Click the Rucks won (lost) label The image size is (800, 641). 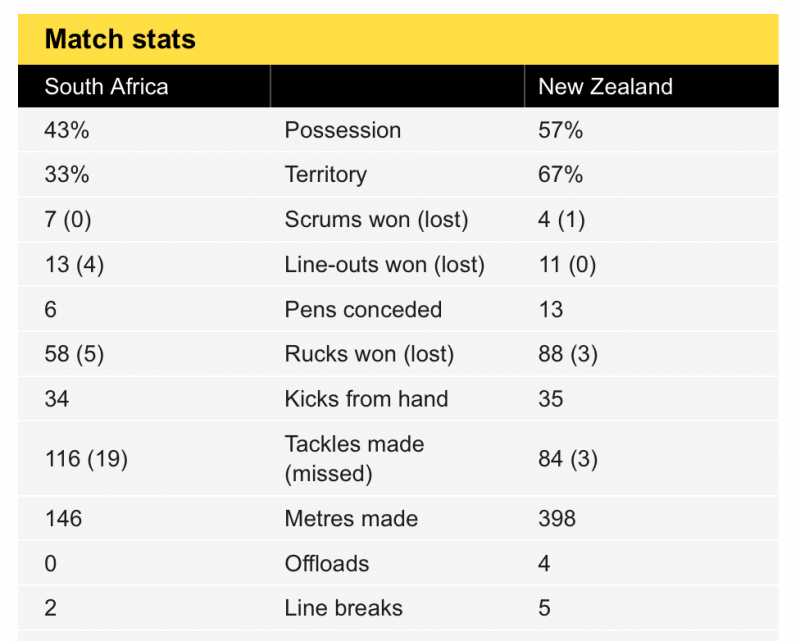pyautogui.click(x=369, y=354)
